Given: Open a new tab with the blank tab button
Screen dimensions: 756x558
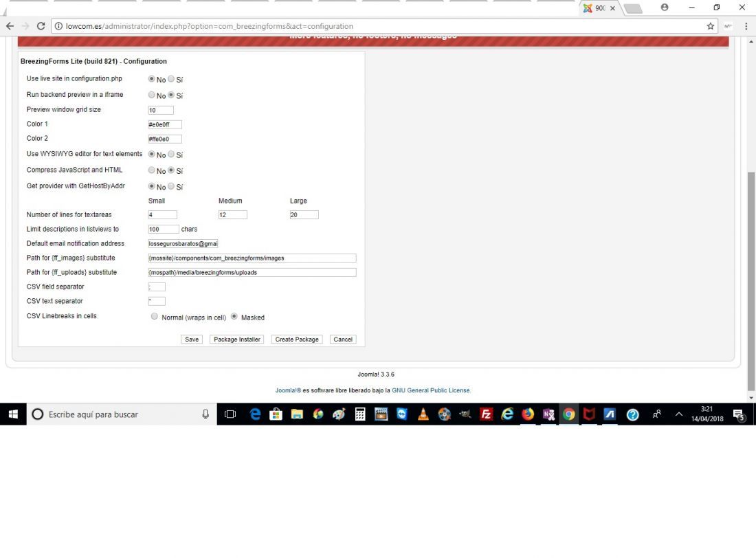Looking at the screenshot, I should pos(633,8).
